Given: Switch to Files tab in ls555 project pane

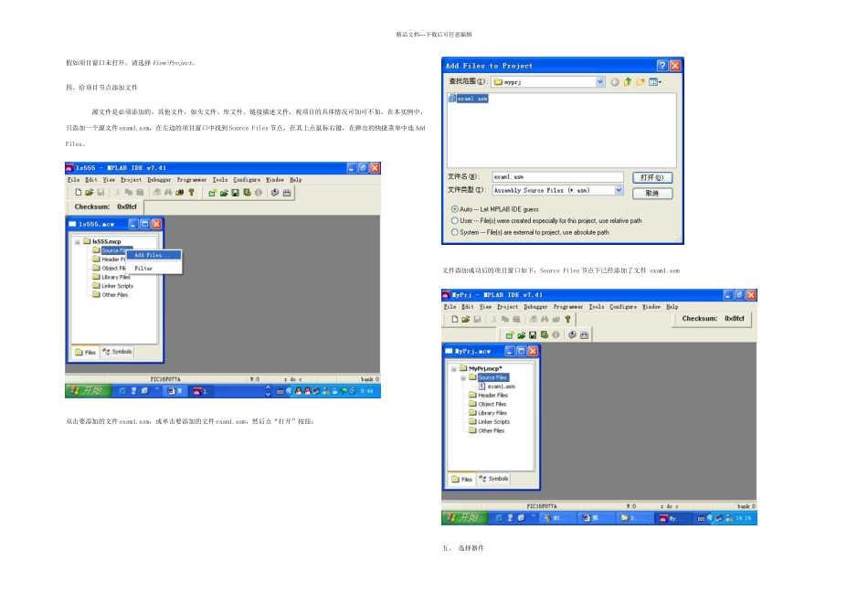Looking at the screenshot, I should (x=85, y=352).
